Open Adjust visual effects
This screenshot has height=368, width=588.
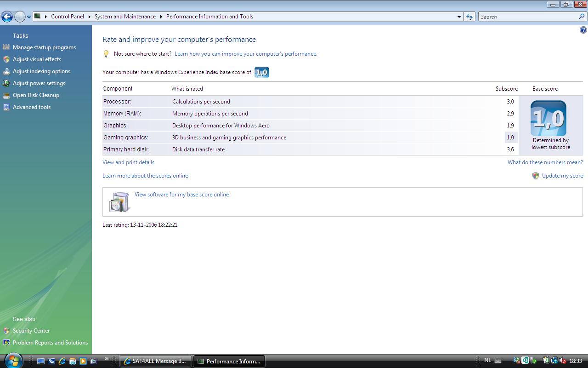point(37,59)
